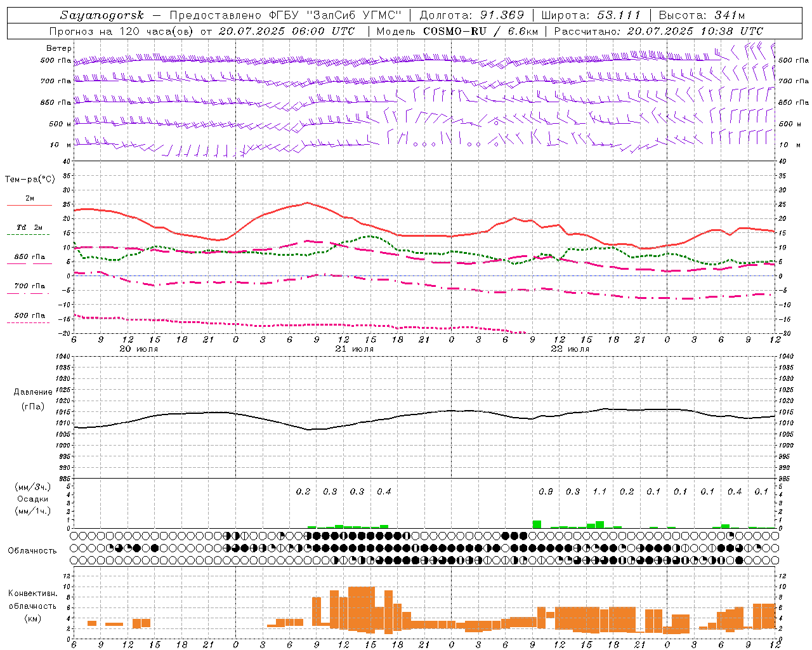Click the Рассчитано: 20.07.2025 10:38 UTC timestamp
The width and height of the screenshot is (812, 650).
[658, 31]
